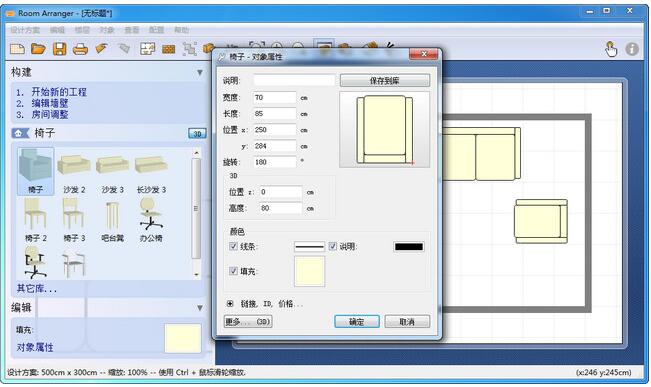The height and width of the screenshot is (387, 651).
Task: Click the Open folder toolbar icon
Action: 38,49
